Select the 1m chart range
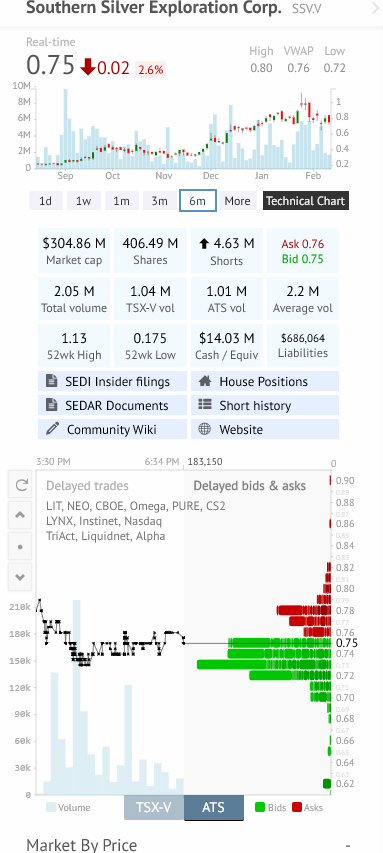 121,201
